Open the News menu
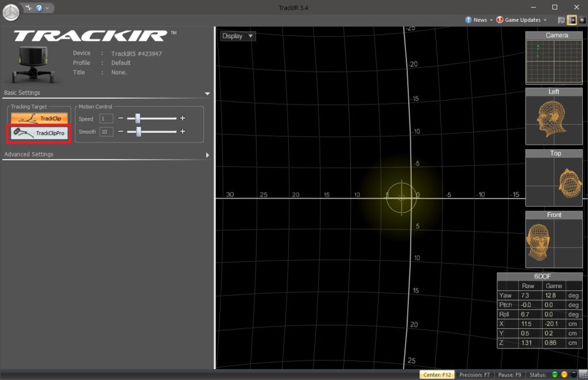Screen dimensions: 588x380 point(479,20)
